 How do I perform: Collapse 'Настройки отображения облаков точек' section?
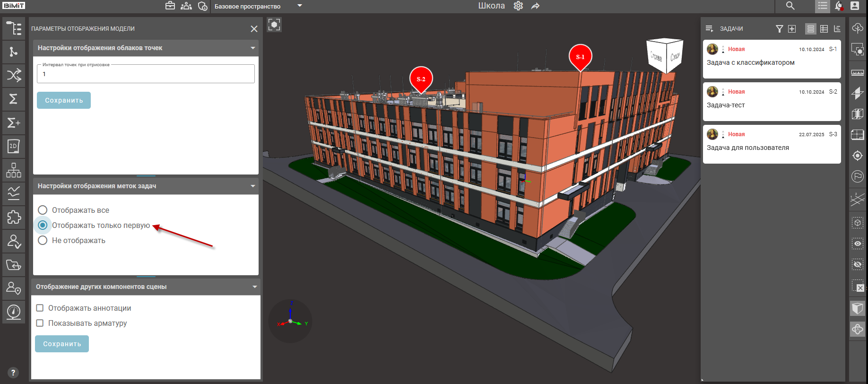pyautogui.click(x=253, y=48)
